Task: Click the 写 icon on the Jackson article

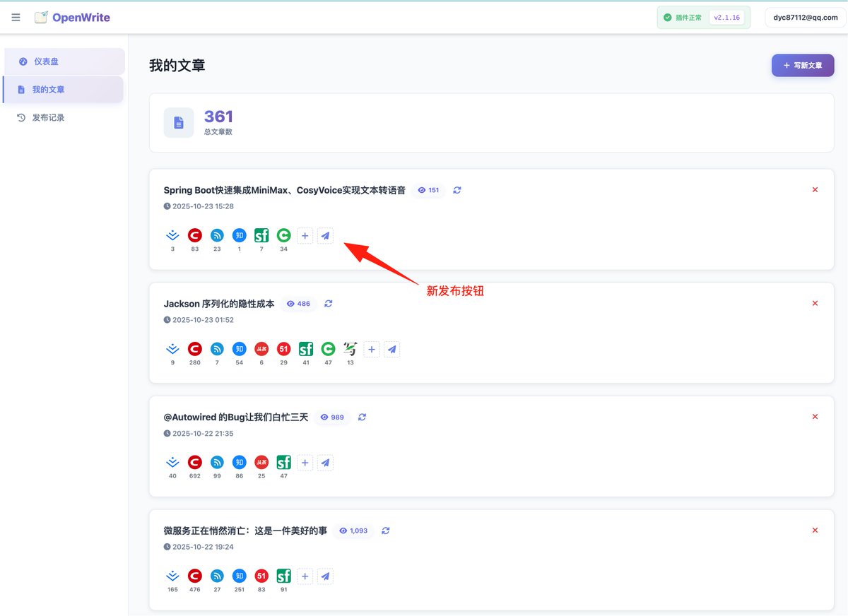Action: pyautogui.click(x=350, y=349)
